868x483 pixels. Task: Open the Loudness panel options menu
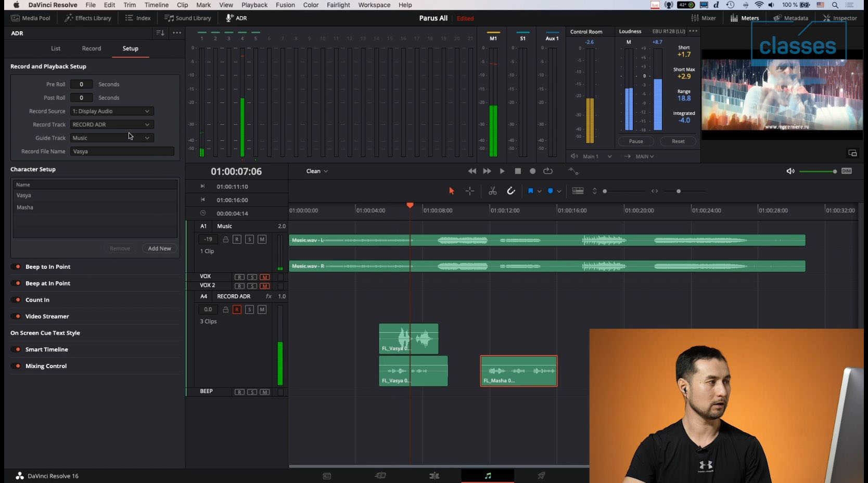693,31
